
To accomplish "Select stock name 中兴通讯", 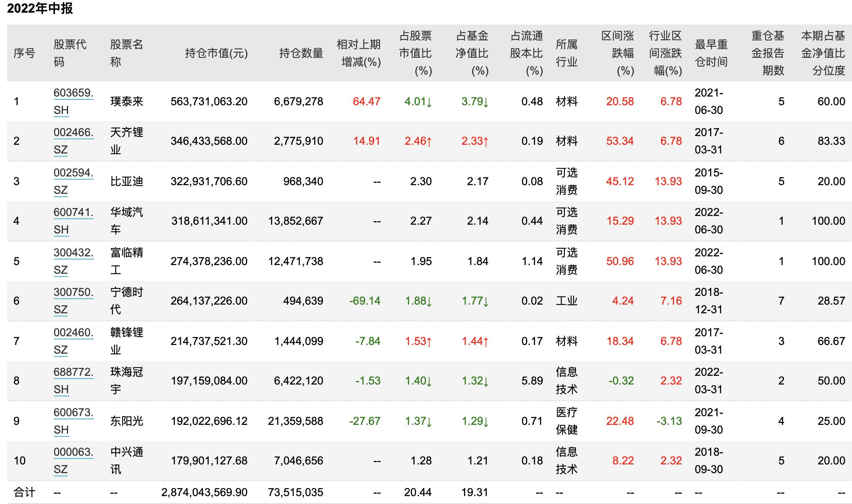I will (x=127, y=460).
